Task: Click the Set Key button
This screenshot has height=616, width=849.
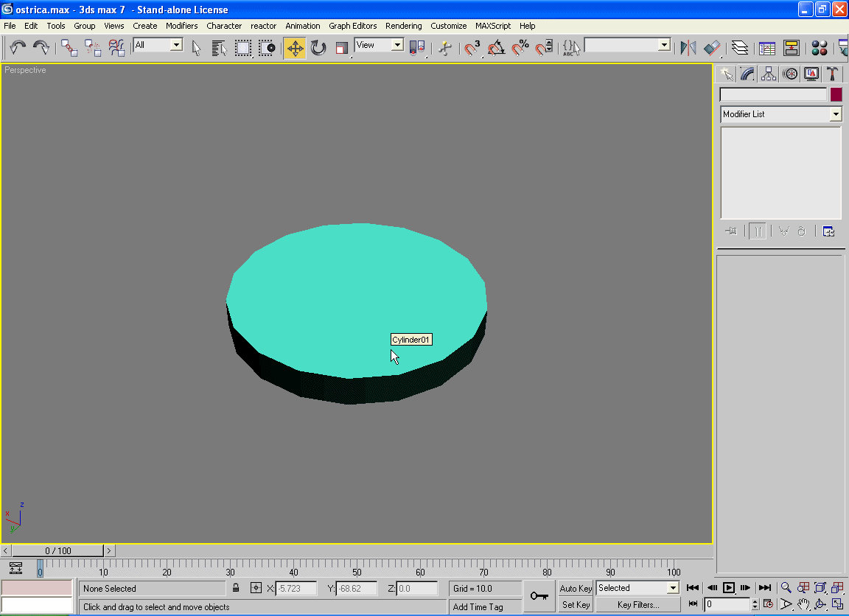Action: click(x=576, y=605)
